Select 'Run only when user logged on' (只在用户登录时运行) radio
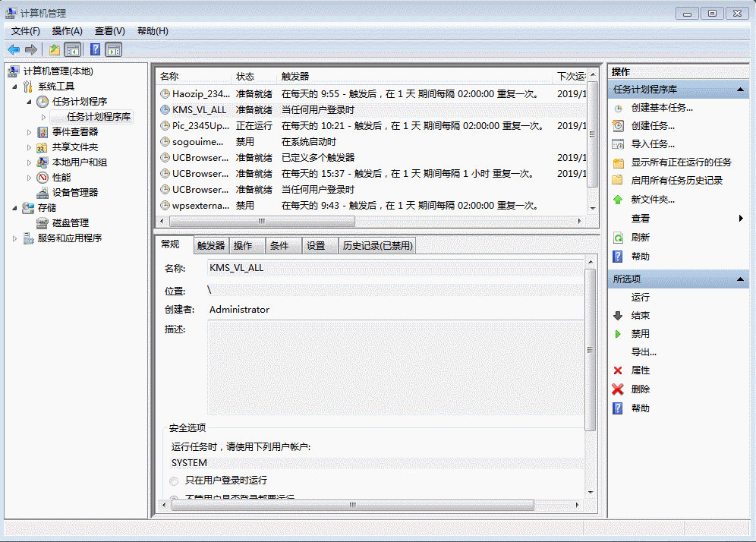 [x=174, y=481]
